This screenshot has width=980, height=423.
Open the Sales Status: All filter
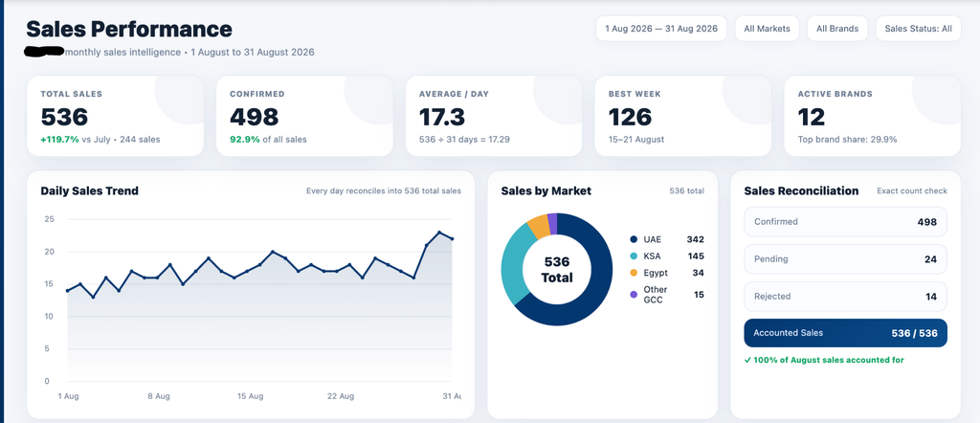tap(918, 29)
